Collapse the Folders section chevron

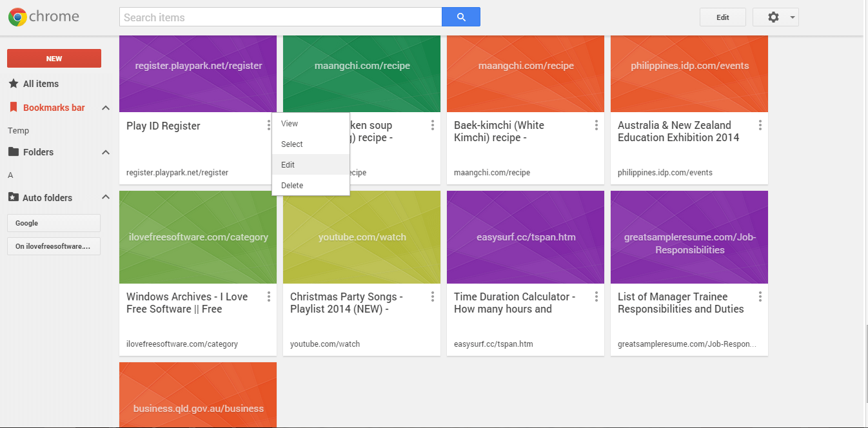106,152
